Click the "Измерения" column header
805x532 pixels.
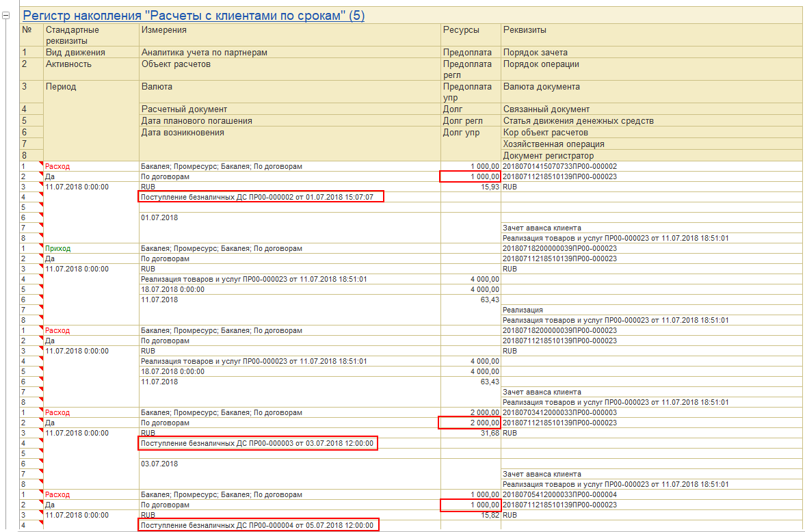163,30
